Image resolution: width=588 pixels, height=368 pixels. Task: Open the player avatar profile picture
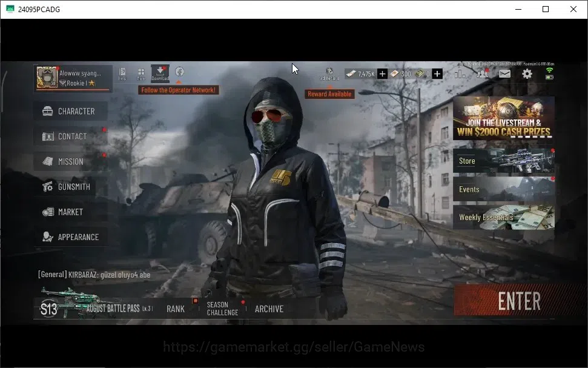click(x=47, y=78)
